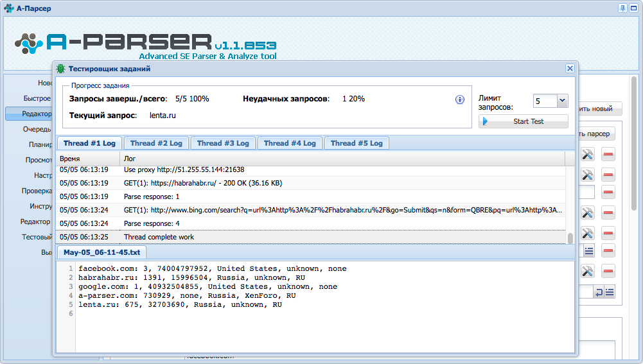643x364 pixels.
Task: Click the lenta.ru result line in output
Action: pos(180,304)
